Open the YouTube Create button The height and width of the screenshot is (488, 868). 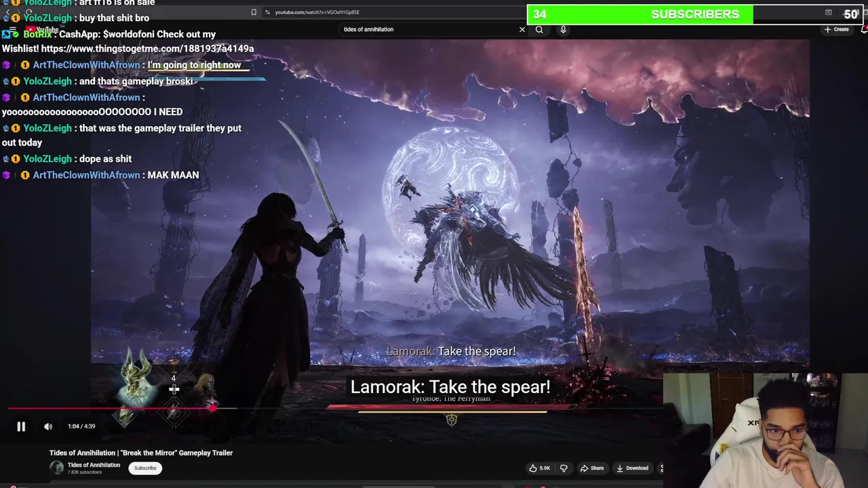(x=837, y=29)
